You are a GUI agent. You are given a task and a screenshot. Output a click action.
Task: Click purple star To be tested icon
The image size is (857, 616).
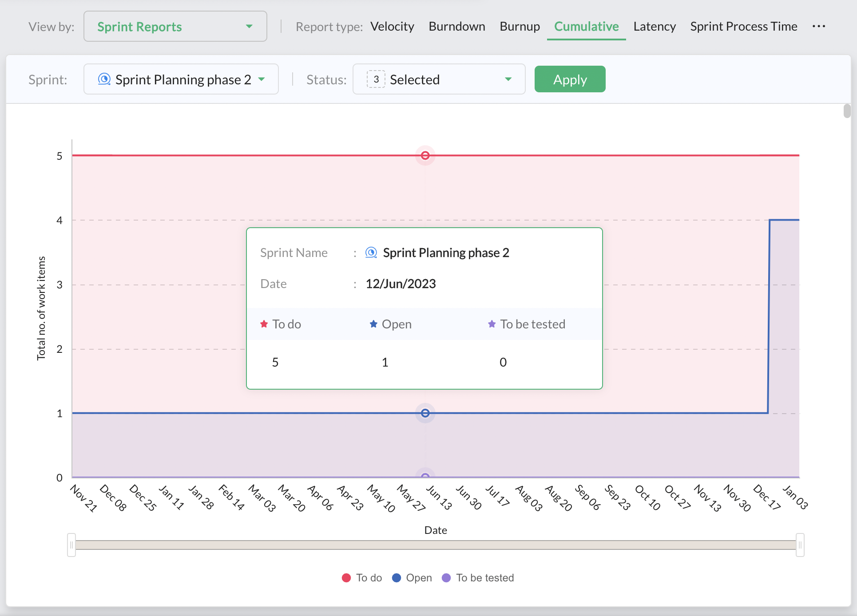point(492,324)
